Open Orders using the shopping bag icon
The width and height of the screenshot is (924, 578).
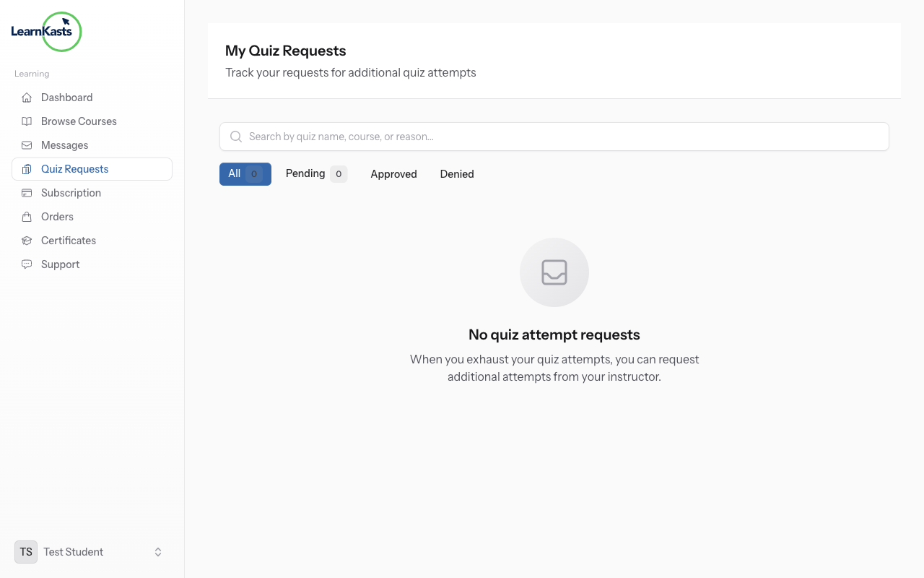pos(26,216)
